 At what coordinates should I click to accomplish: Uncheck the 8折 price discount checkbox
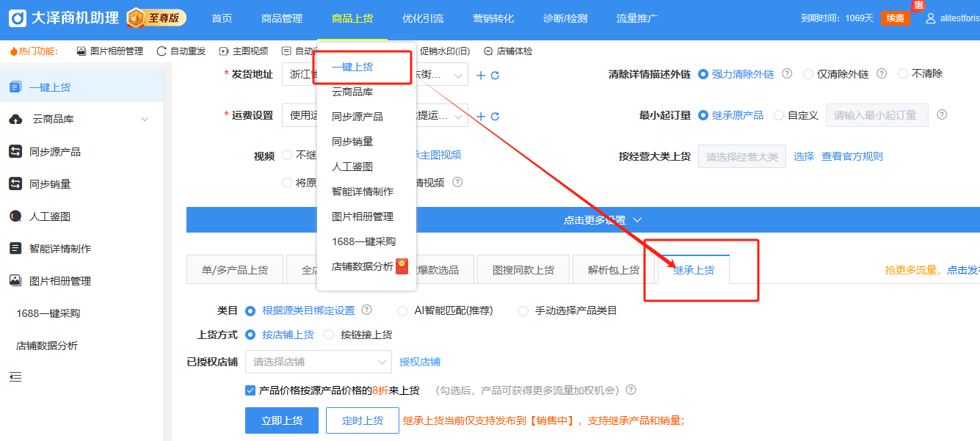pos(250,390)
